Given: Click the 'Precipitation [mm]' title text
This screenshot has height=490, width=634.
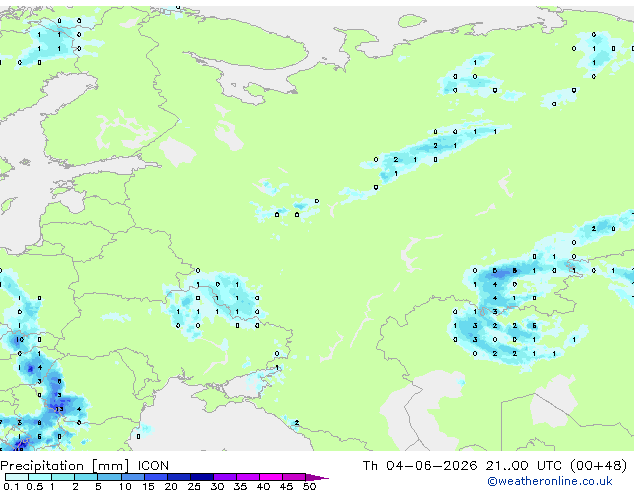Looking at the screenshot, I should point(65,466).
